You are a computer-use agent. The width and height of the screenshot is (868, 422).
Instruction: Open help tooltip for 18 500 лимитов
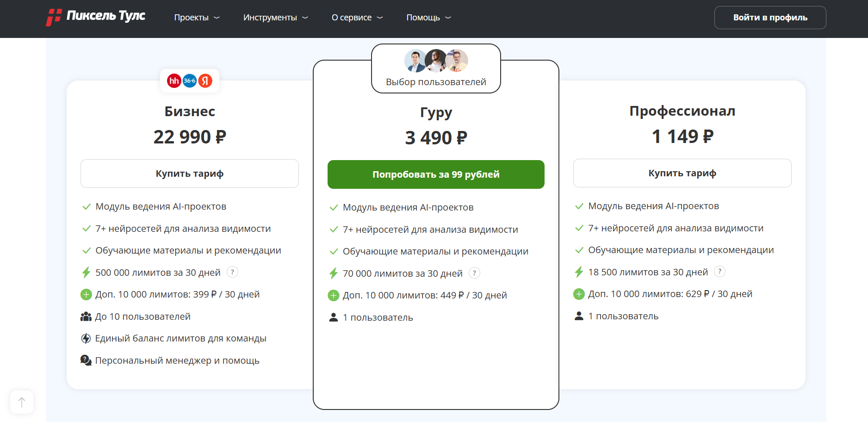point(719,272)
